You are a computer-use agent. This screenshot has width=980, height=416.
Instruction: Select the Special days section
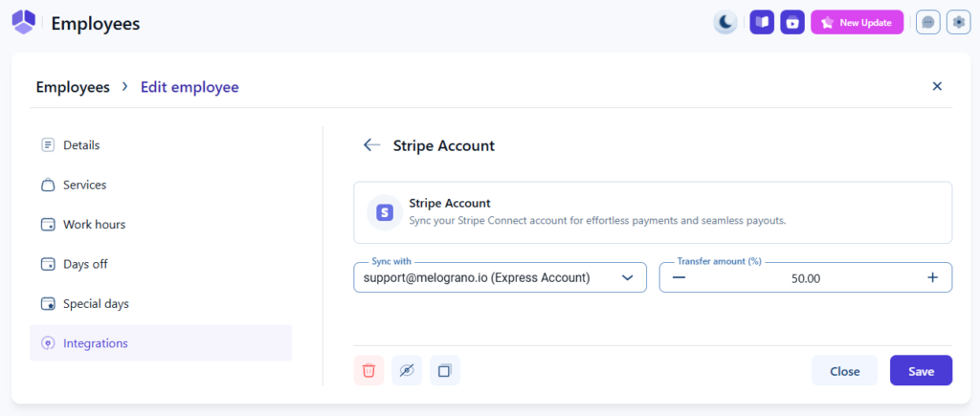[x=96, y=304]
